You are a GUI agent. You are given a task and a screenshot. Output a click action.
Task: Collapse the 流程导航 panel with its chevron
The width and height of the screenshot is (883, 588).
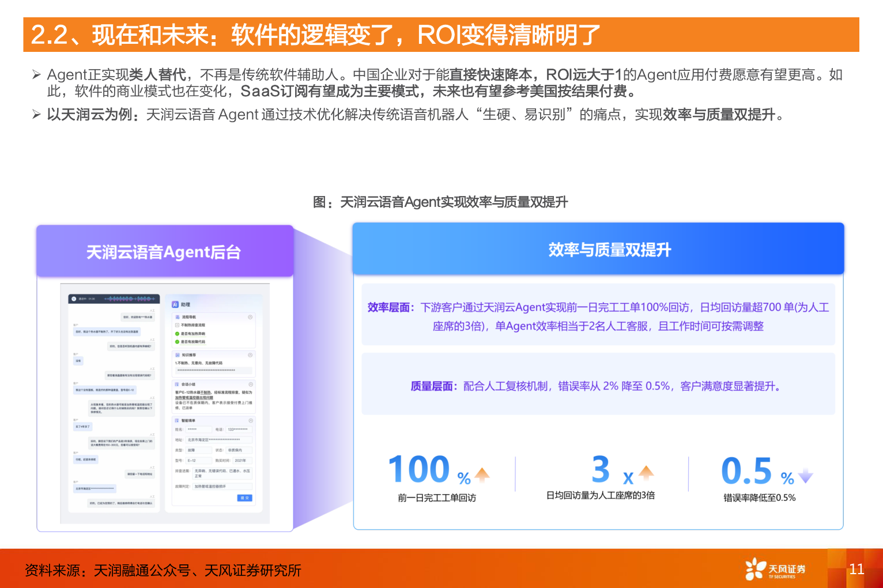[x=251, y=317]
